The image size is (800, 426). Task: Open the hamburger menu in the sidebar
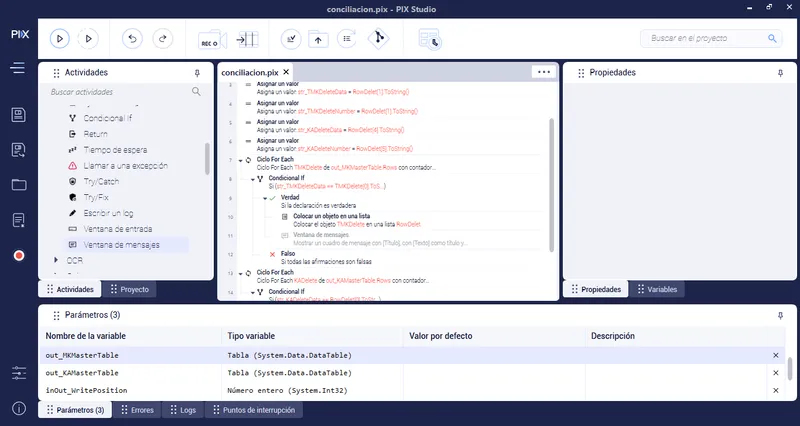17,68
